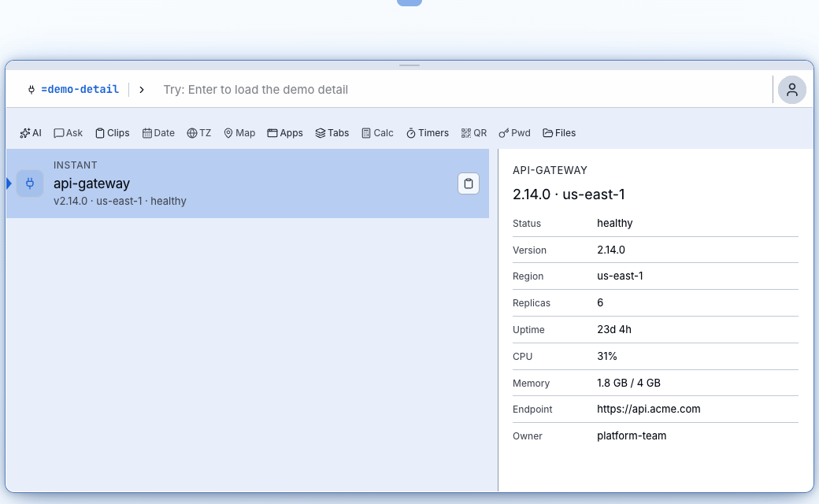Open the Pwd password generator
Viewport: 819px width, 504px height.
click(514, 133)
